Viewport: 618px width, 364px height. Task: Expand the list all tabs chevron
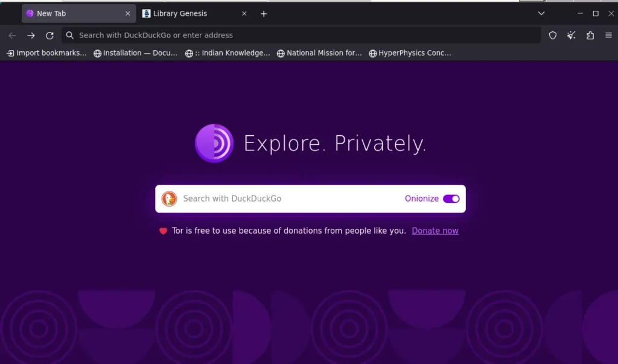click(541, 13)
